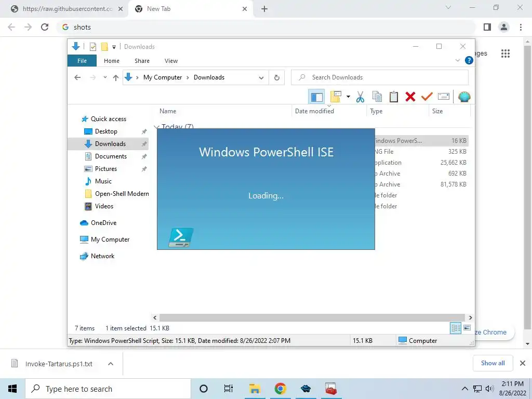Open Invoke-Tartarus.ps1.txt download options chevron
This screenshot has width=532, height=399.
click(x=111, y=364)
